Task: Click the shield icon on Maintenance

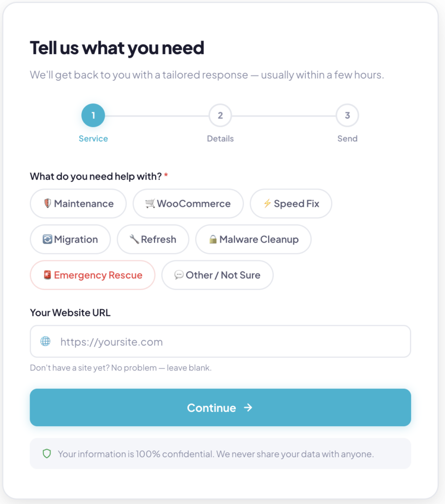Action: pyautogui.click(x=47, y=204)
